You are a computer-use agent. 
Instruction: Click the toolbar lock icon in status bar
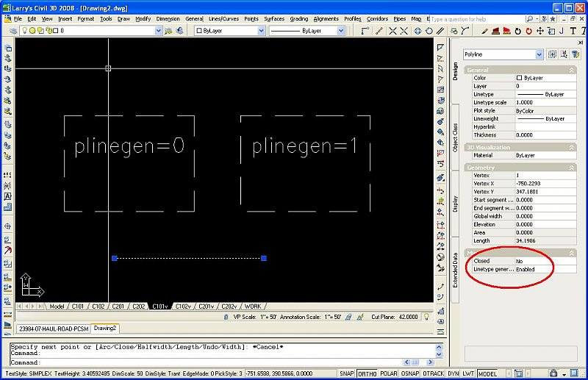click(553, 373)
